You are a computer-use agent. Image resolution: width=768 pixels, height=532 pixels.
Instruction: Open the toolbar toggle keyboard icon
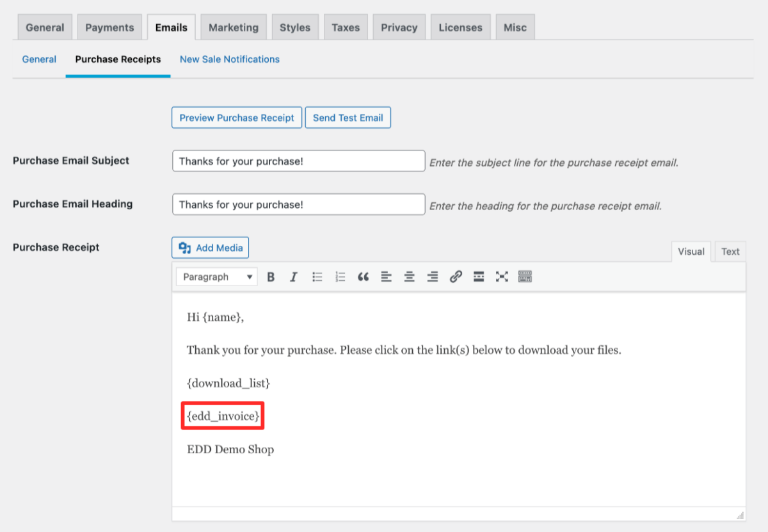point(524,277)
